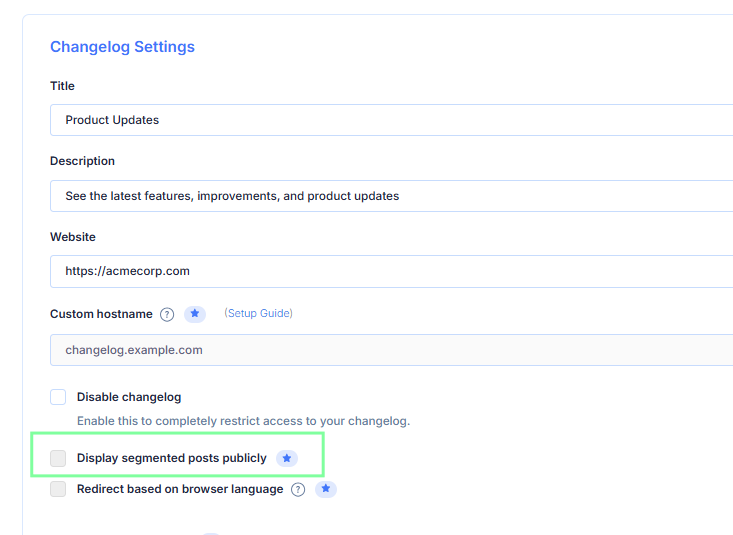This screenshot has width=733, height=535.
Task: Click star badge after the Redirect language option
Action: (x=326, y=490)
